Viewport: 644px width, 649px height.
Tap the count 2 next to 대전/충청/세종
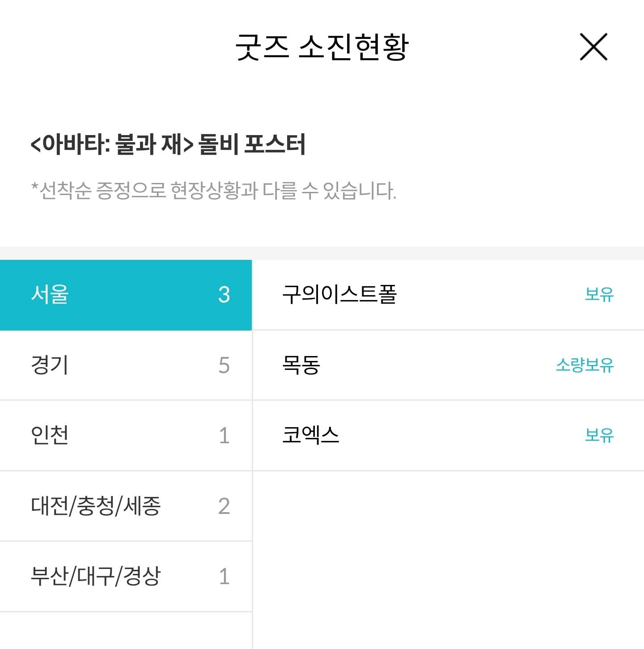[224, 506]
